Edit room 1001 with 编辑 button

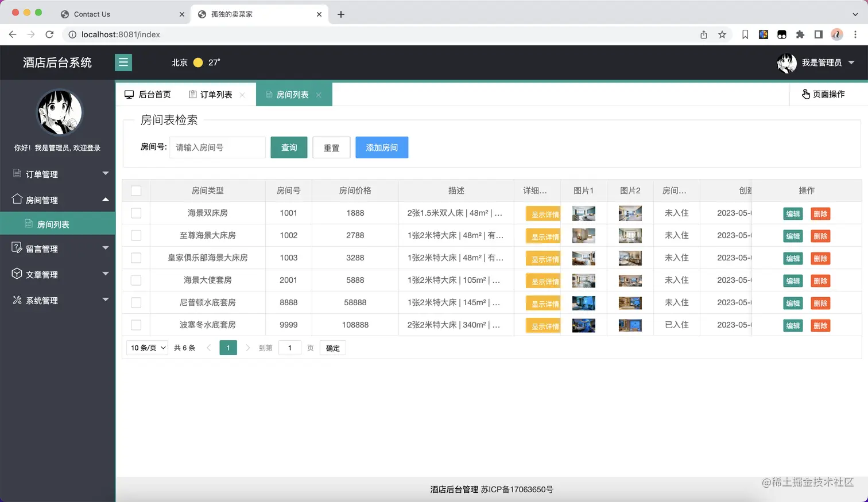793,213
